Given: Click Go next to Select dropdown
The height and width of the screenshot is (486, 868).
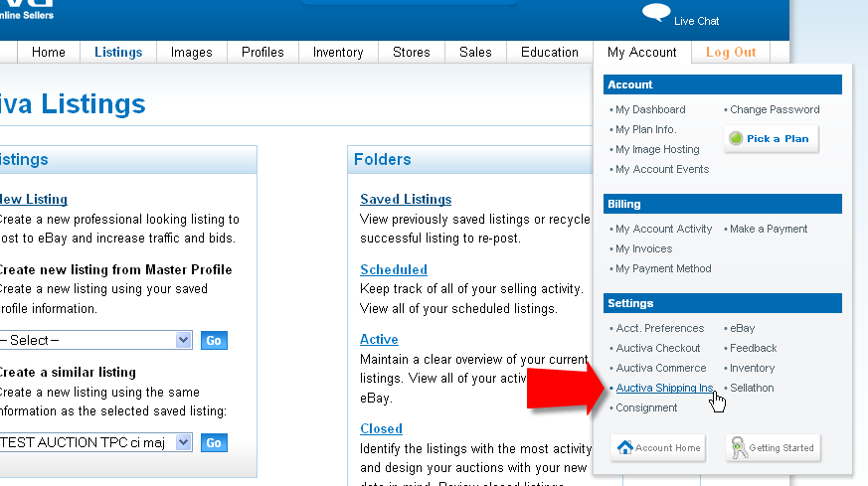Looking at the screenshot, I should pyautogui.click(x=214, y=341).
